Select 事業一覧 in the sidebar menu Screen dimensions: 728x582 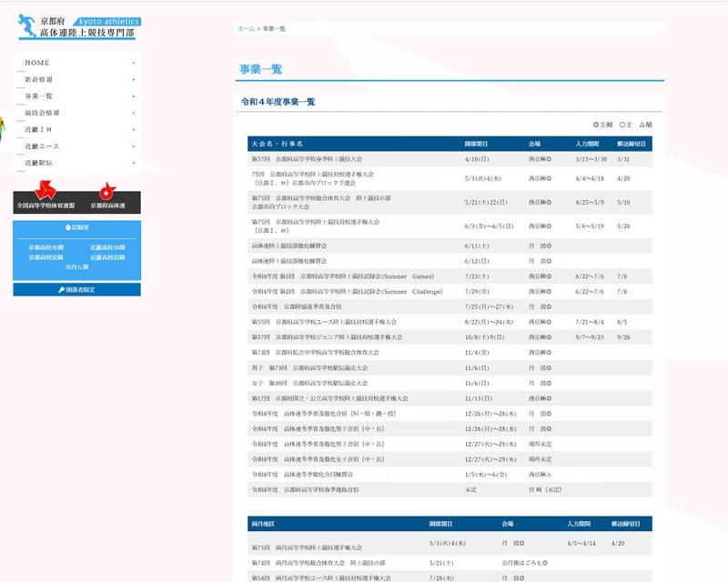pyautogui.click(x=39, y=95)
